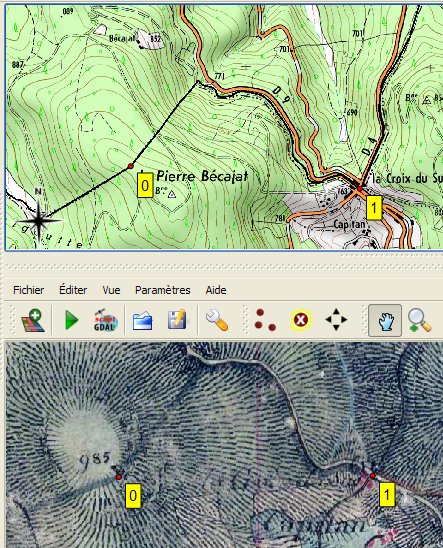Click control point 0 near the 985 summit
443x548 pixels.
119,477
